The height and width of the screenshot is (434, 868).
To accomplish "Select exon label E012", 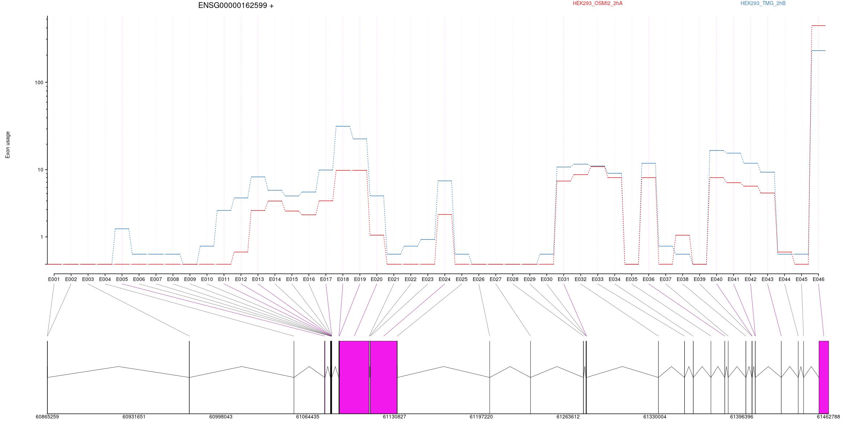I will coord(241,279).
